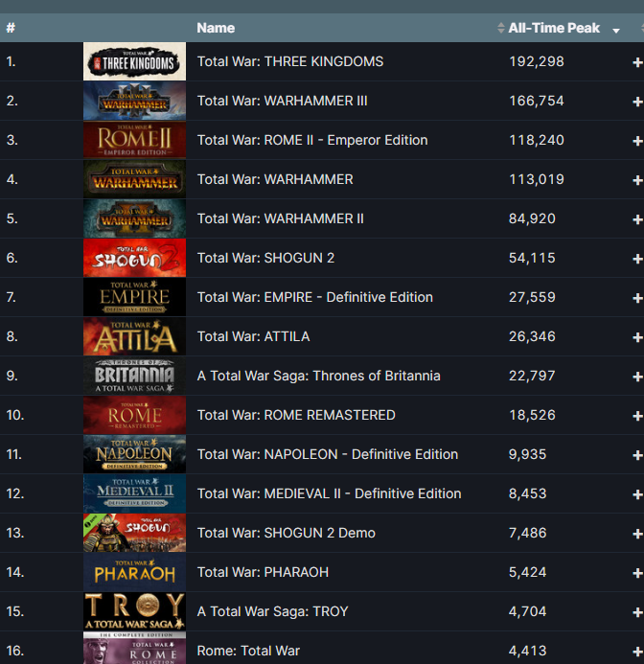644x664 pixels.
Task: Open Total War: WARHAMMER III link
Action: pos(282,102)
